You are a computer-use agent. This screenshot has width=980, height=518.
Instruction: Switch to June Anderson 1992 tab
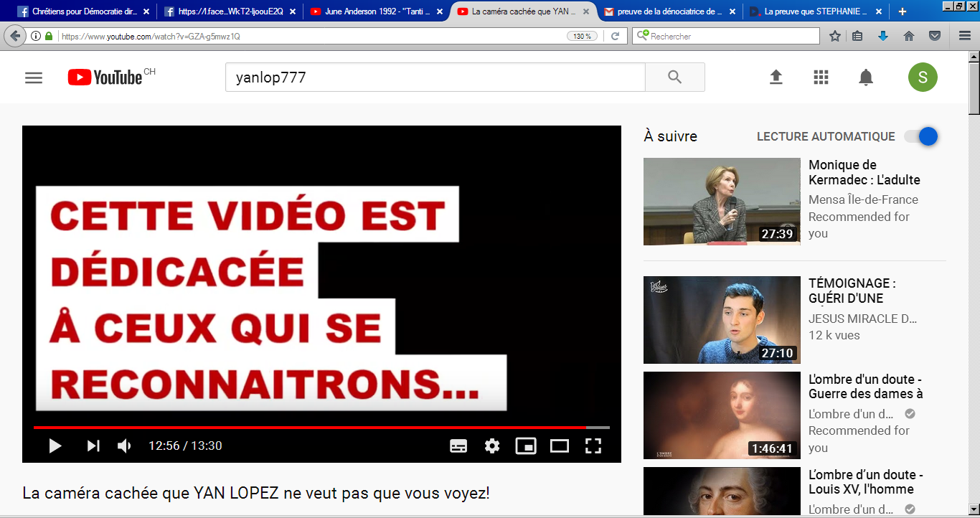tap(375, 11)
